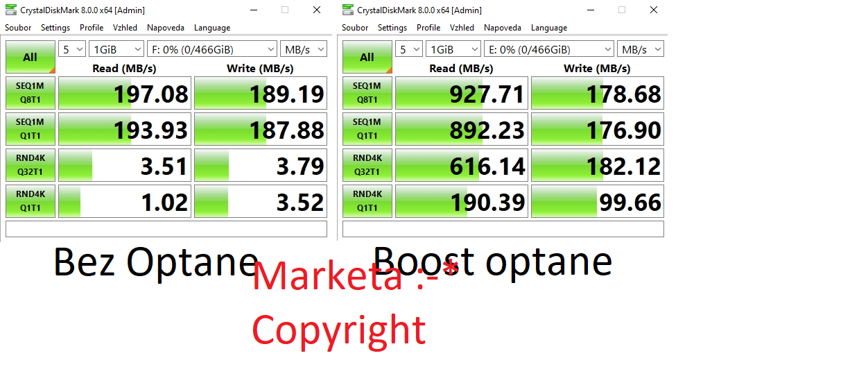Click 3.52 write result in left window

(261, 201)
